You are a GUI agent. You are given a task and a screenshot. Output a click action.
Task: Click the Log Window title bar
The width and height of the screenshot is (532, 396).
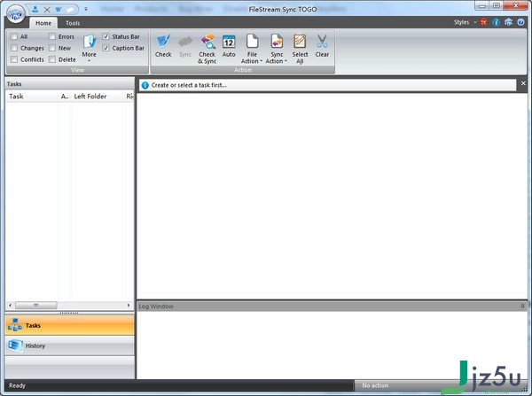pos(332,307)
